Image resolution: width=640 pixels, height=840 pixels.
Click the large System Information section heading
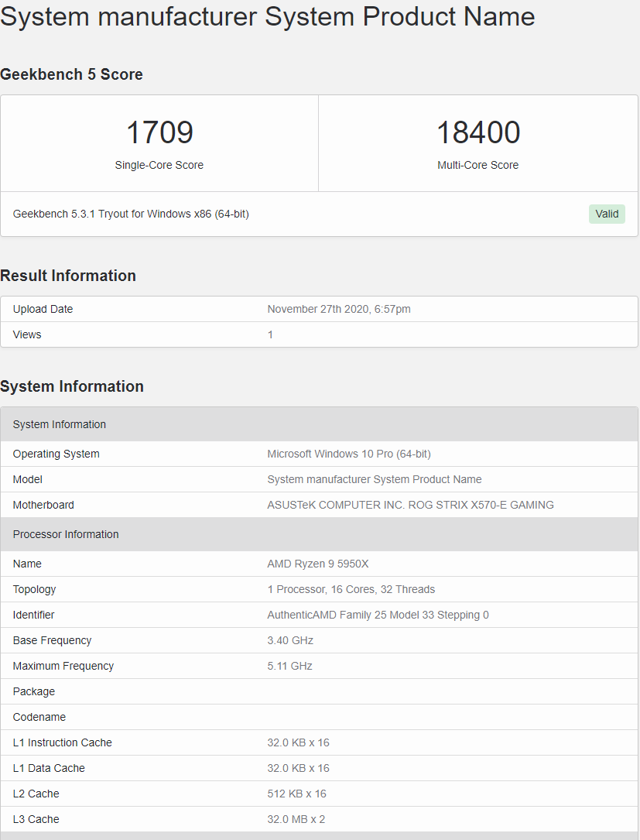click(x=72, y=386)
